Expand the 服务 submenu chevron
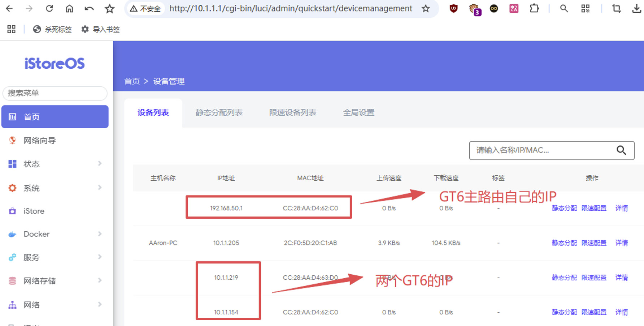Viewport: 644px width, 326px height. click(100, 257)
